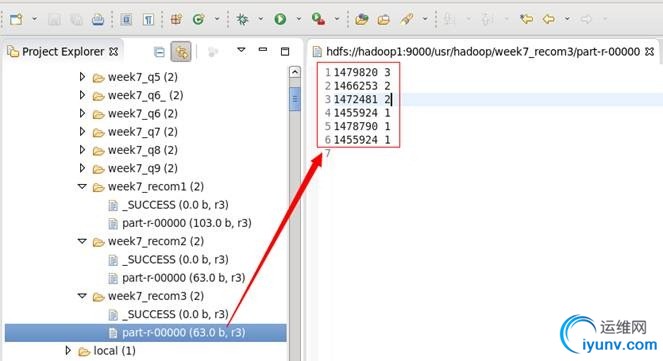Collapse the week7_recom2 folder
This screenshot has height=361, width=663.
point(82,241)
